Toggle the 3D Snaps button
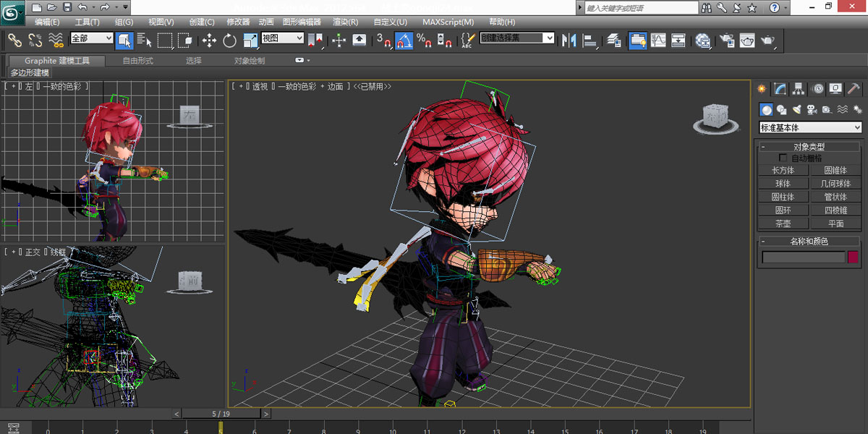The height and width of the screenshot is (434, 868). pyautogui.click(x=383, y=41)
